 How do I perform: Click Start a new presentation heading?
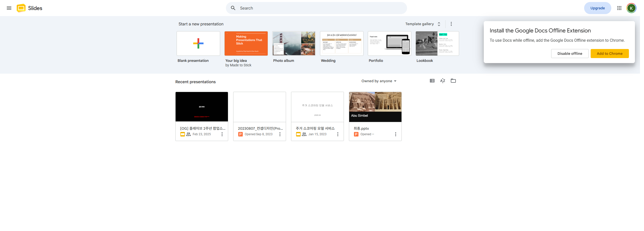(201, 24)
